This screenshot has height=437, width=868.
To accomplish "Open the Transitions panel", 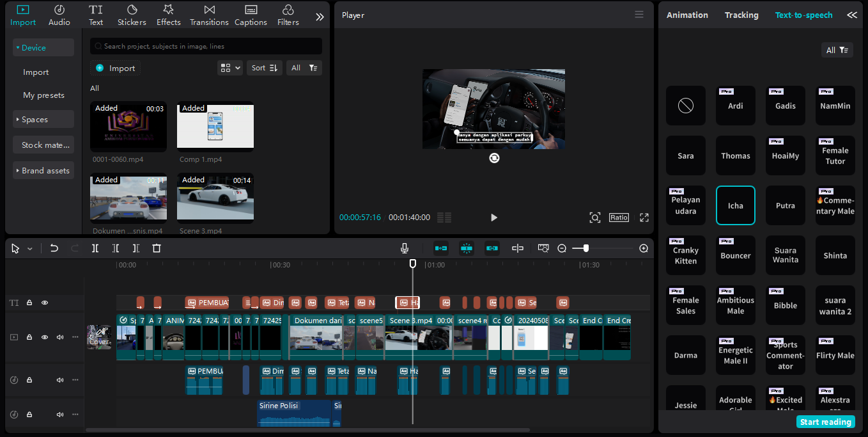I will [x=209, y=15].
